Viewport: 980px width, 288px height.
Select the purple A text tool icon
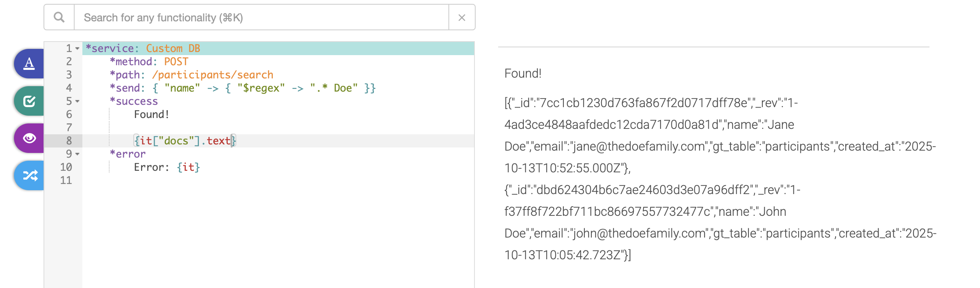[x=29, y=64]
